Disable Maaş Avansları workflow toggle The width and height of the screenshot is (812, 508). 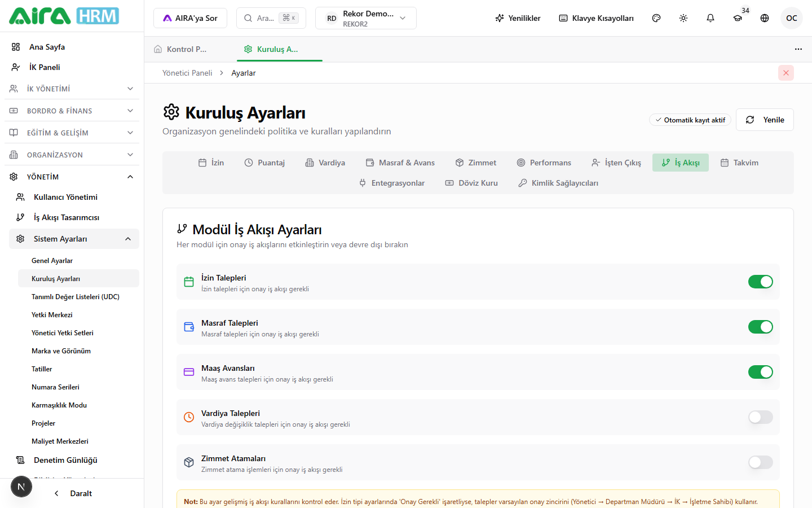[x=761, y=372]
